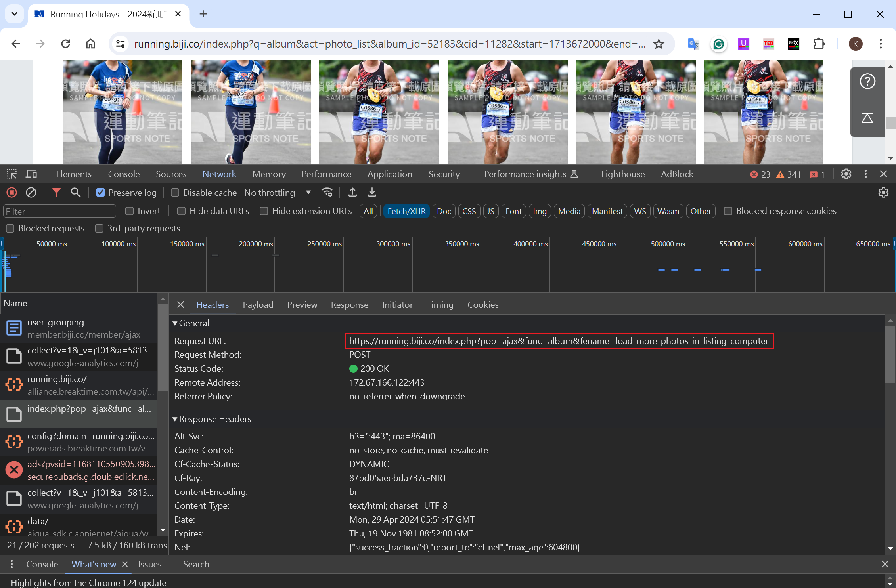This screenshot has width=896, height=588.
Task: Clear the network log
Action: click(x=31, y=193)
